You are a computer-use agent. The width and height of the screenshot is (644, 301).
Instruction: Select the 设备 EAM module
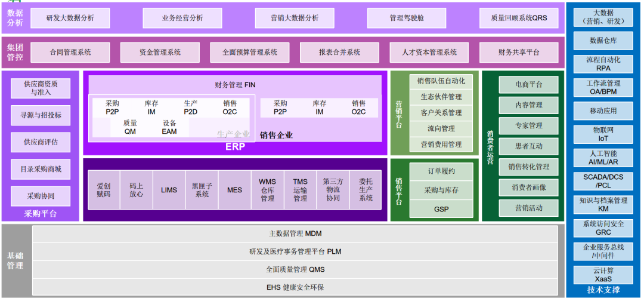tap(169, 127)
